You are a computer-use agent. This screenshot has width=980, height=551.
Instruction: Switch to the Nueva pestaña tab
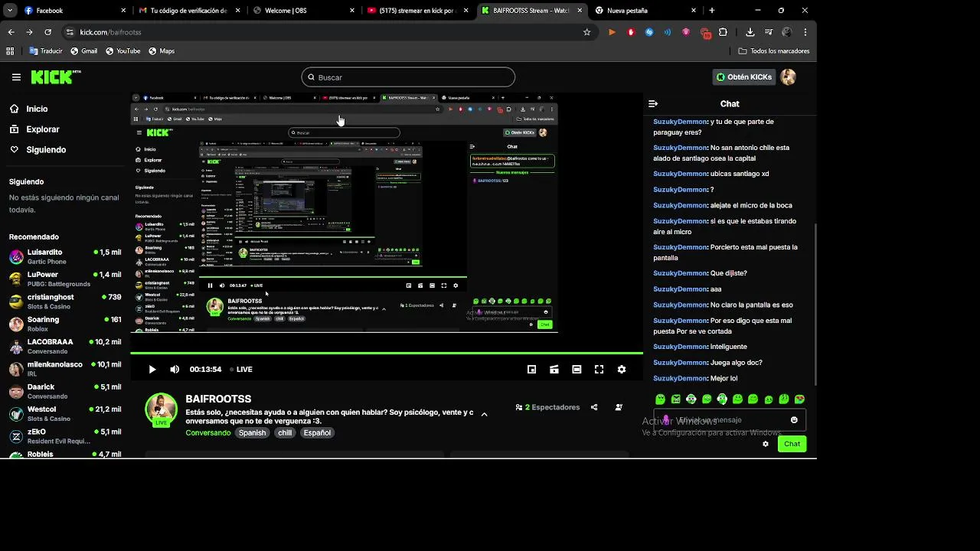click(645, 11)
